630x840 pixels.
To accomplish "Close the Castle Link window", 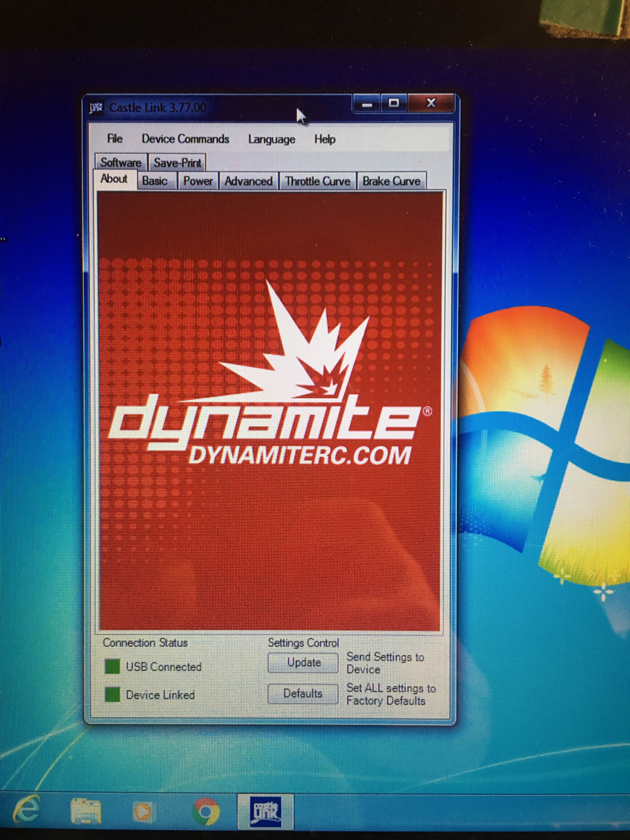I will 431,103.
